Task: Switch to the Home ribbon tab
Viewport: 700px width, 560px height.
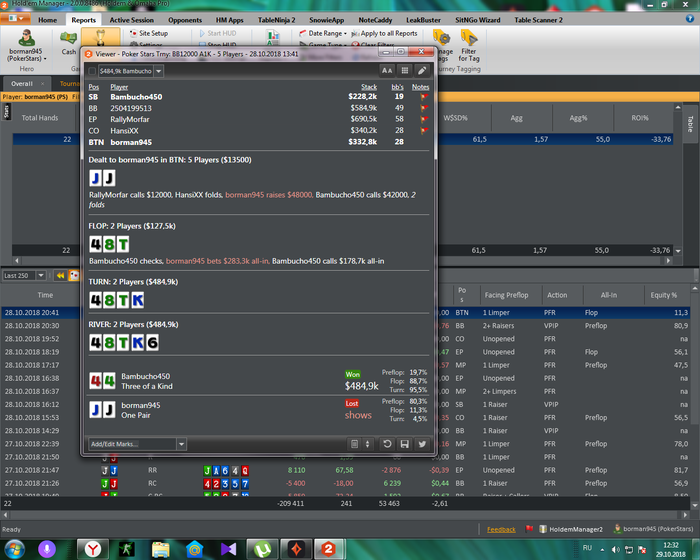Action: click(x=47, y=20)
